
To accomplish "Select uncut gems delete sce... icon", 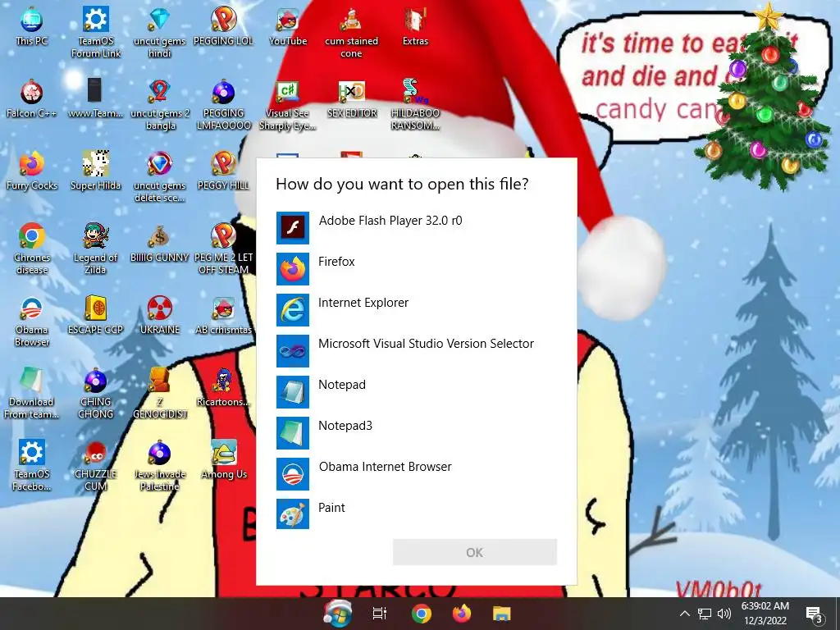I will (x=160, y=176).
